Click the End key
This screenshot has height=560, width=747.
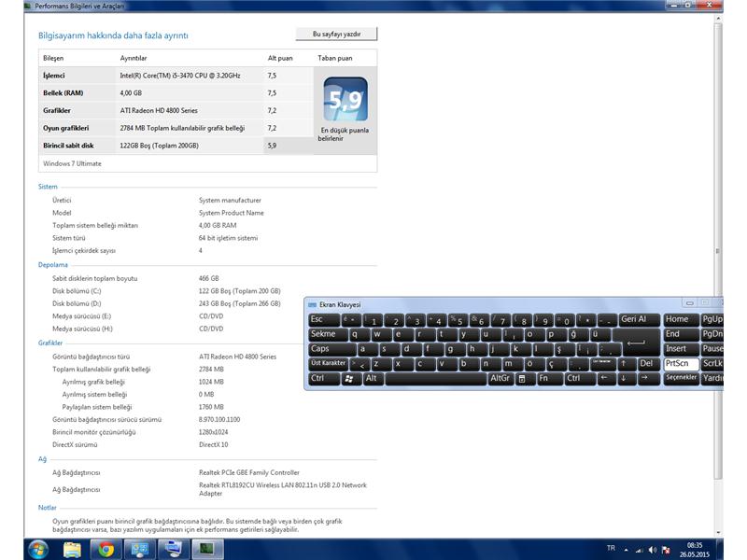click(681, 334)
